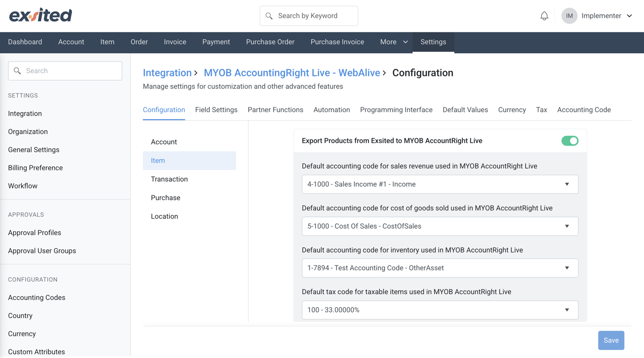Open Billing Preference in sidebar
This screenshot has width=644, height=358.
(35, 168)
